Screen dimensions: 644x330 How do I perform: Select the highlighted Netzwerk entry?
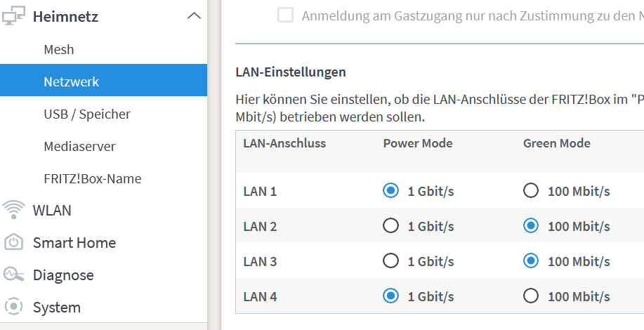tap(103, 80)
